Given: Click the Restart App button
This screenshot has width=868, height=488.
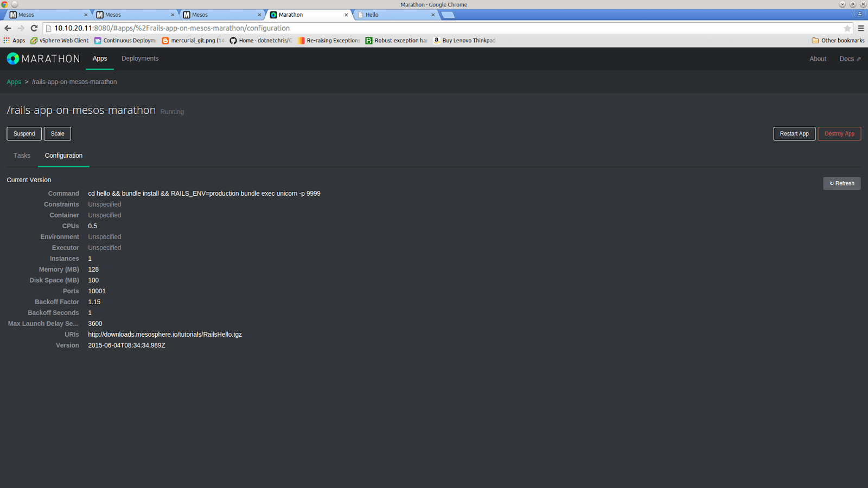Looking at the screenshot, I should pos(794,133).
